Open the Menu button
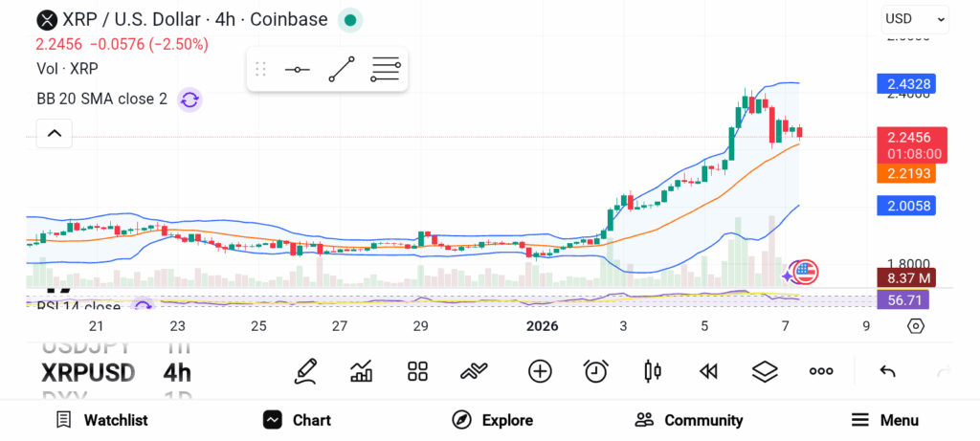The height and width of the screenshot is (441, 980). point(885,420)
